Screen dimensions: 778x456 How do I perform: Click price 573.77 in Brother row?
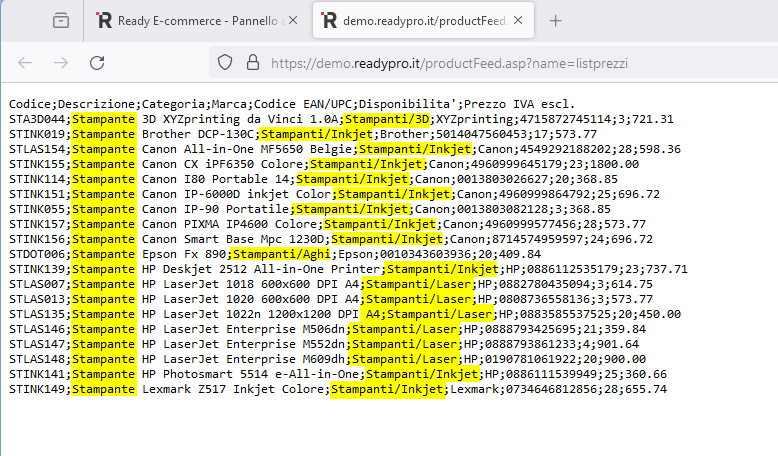pyautogui.click(x=576, y=134)
